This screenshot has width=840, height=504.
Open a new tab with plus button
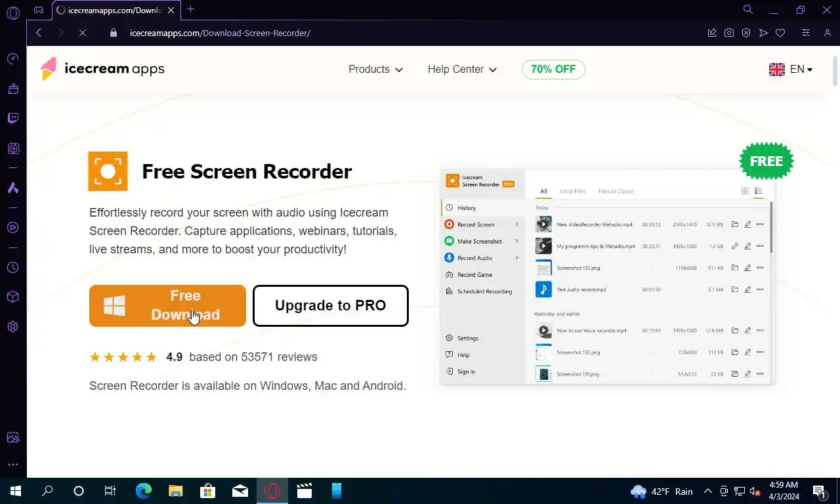190,9
